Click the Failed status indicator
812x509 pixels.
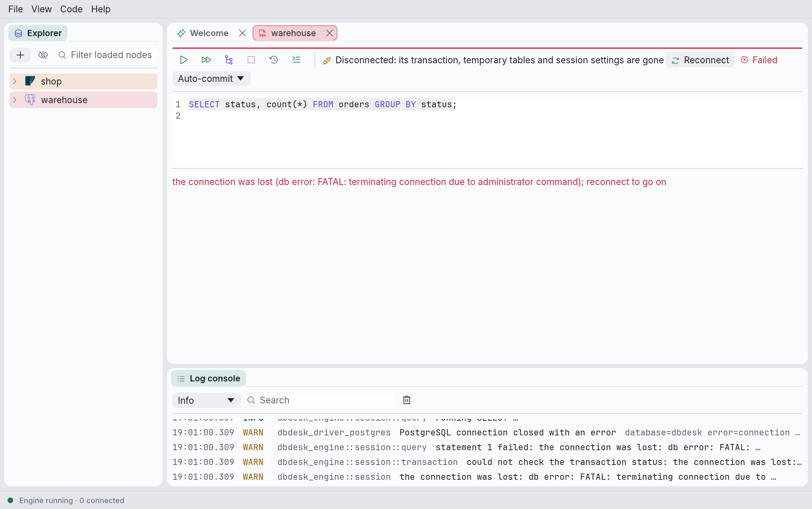pos(759,60)
